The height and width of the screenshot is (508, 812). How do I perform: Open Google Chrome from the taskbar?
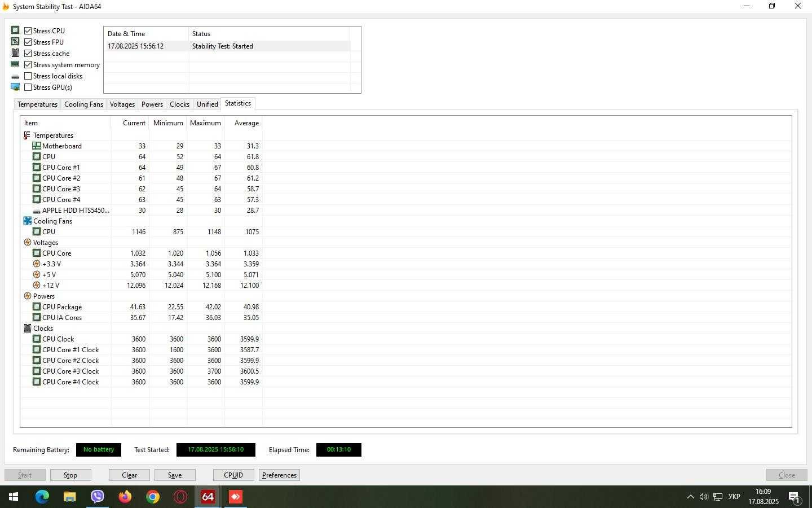pos(153,497)
